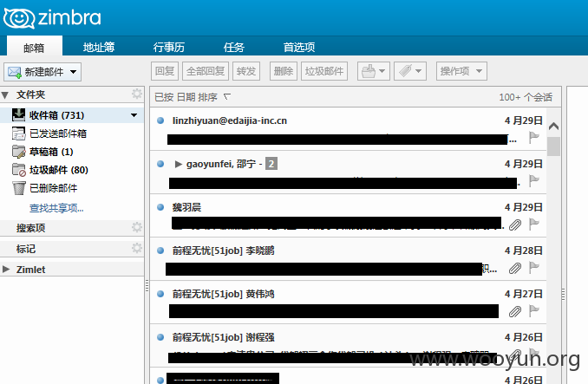The width and height of the screenshot is (588, 384).
Task: Open the 文件夹 section gear options
Action: [x=137, y=94]
